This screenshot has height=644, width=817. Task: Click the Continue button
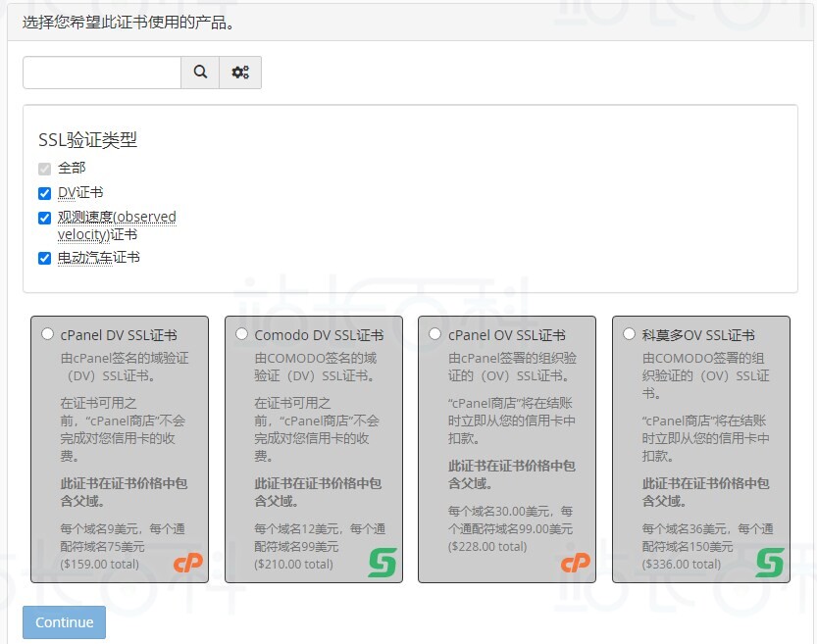click(x=64, y=622)
